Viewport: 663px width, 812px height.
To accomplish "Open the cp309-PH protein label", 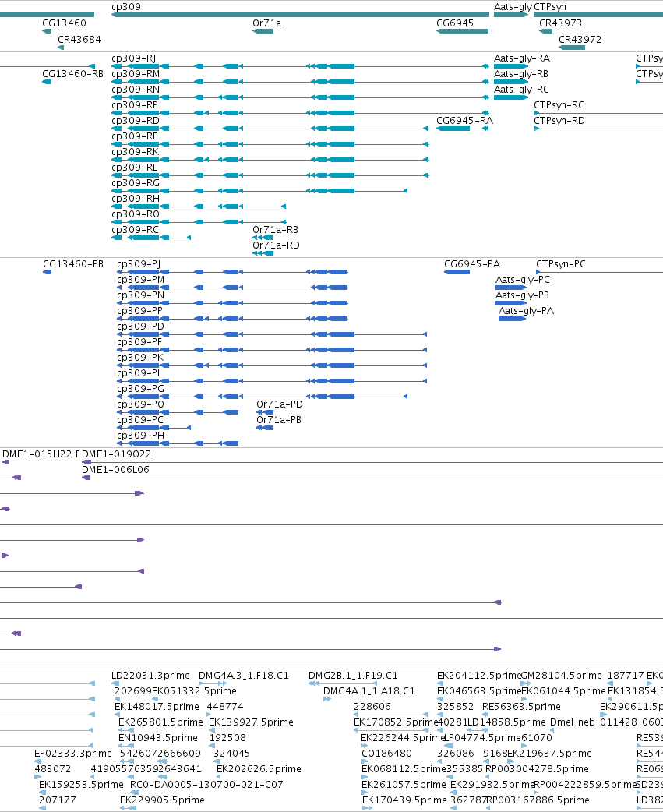I will click(x=141, y=435).
